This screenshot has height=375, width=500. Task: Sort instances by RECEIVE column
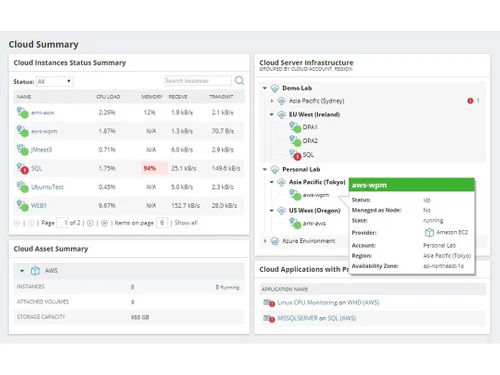178,97
